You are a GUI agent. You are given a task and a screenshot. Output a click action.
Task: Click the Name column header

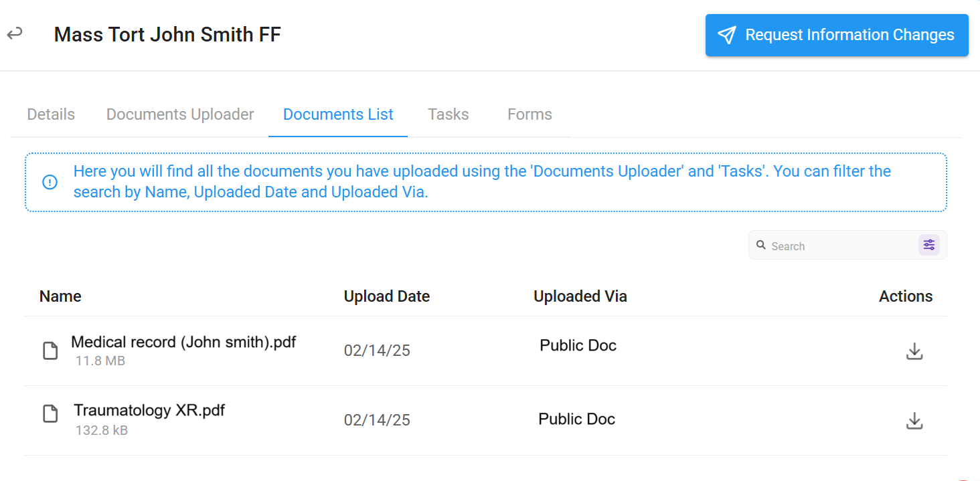[x=60, y=296]
